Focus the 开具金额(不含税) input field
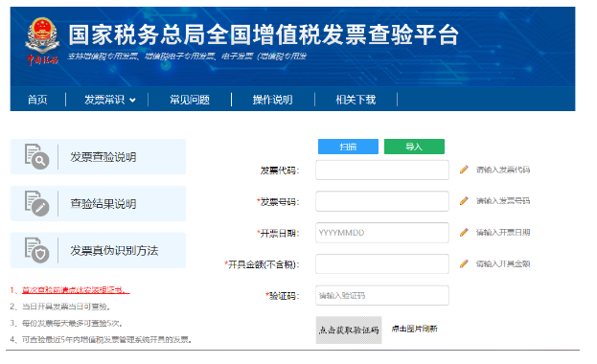 point(382,263)
